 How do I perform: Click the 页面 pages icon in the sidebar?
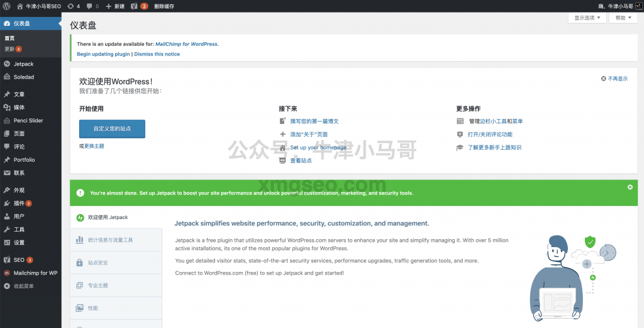click(x=6, y=133)
